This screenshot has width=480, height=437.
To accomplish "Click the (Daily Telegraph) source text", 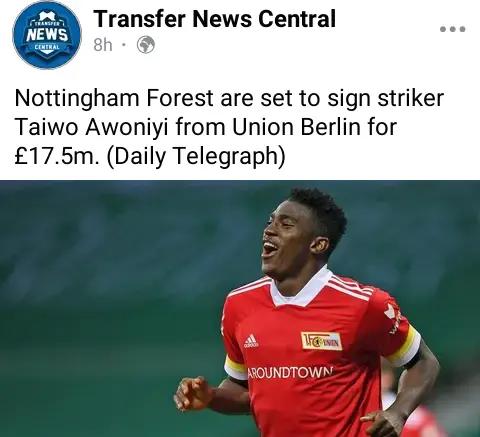I will [x=196, y=157].
